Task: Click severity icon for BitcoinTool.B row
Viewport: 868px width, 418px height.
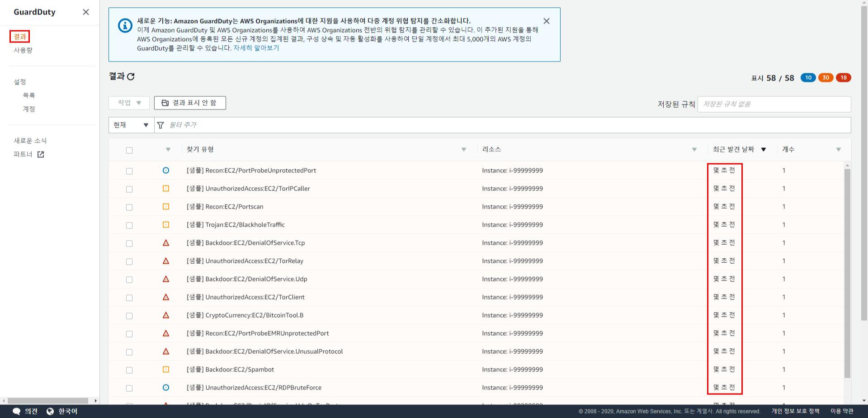Action: click(x=166, y=315)
